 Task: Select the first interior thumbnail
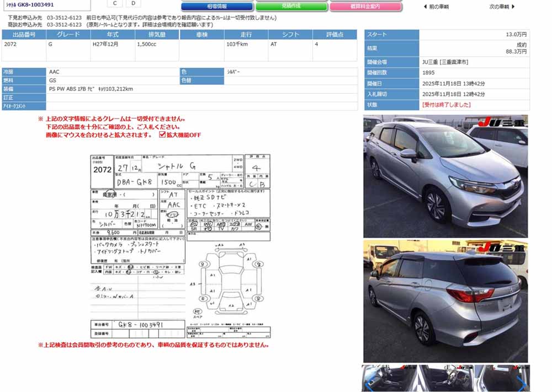(x=389, y=378)
